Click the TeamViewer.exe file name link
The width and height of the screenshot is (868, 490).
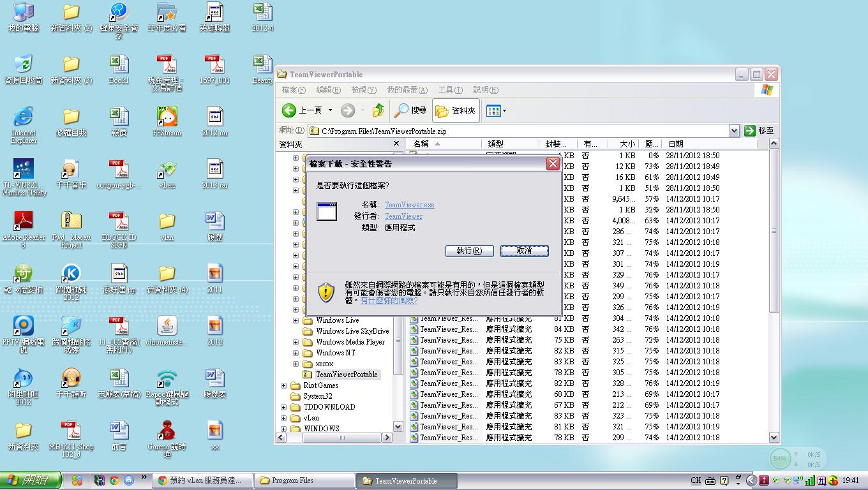(409, 205)
